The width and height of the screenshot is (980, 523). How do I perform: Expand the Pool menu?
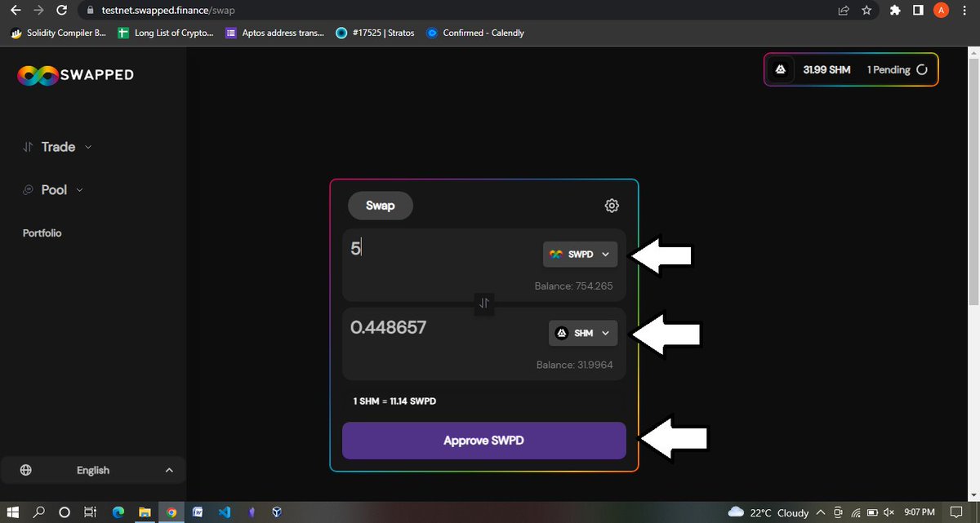tap(53, 189)
